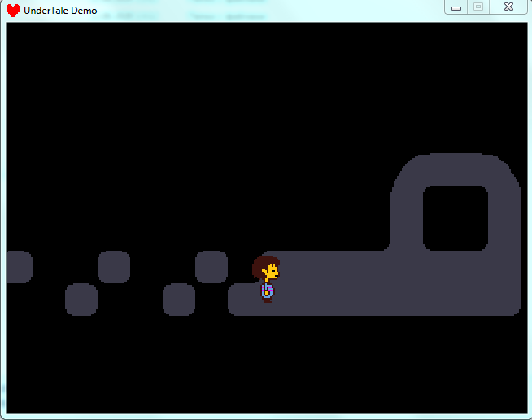532x420 pixels.
Task: Minimize the UnderTale Demo window
Action: pos(456,7)
